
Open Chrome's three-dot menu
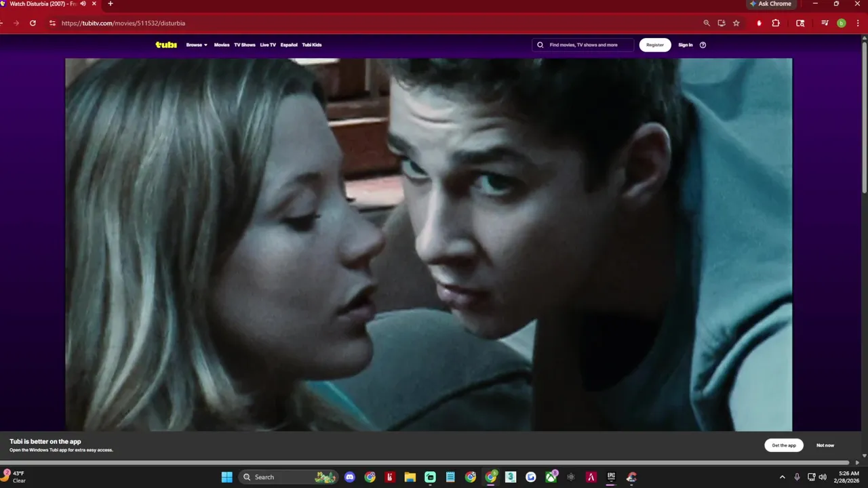pos(858,23)
